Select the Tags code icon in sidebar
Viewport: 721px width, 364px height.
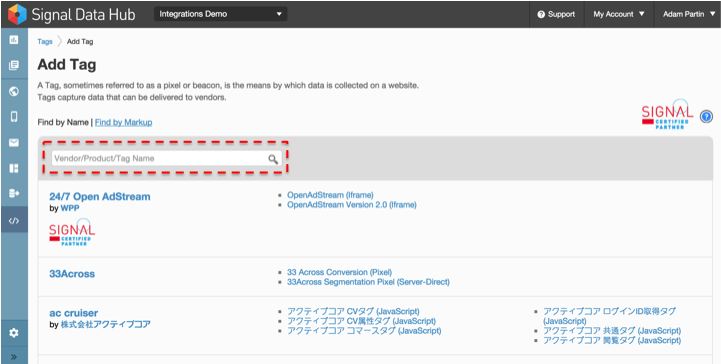tap(14, 221)
